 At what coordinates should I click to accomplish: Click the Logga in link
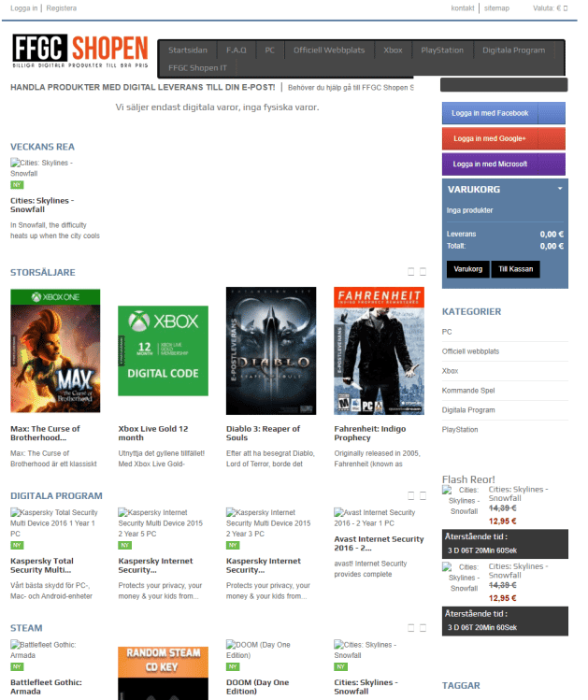[x=24, y=8]
